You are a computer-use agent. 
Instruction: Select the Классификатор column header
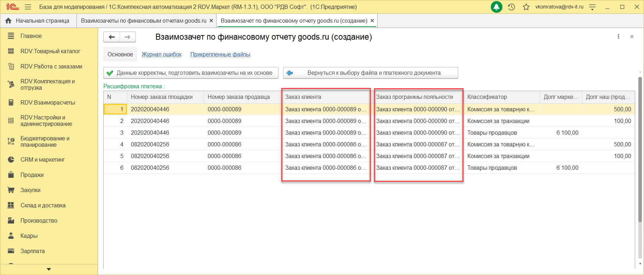tap(487, 97)
